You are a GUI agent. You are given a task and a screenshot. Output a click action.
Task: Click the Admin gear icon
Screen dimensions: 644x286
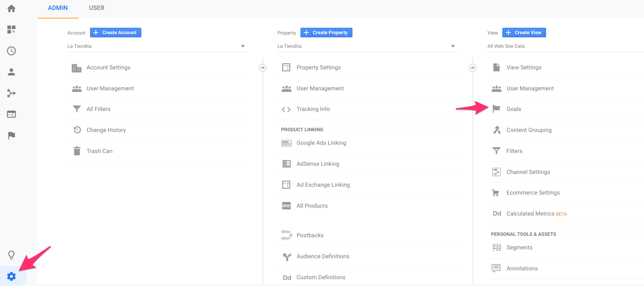tap(11, 276)
